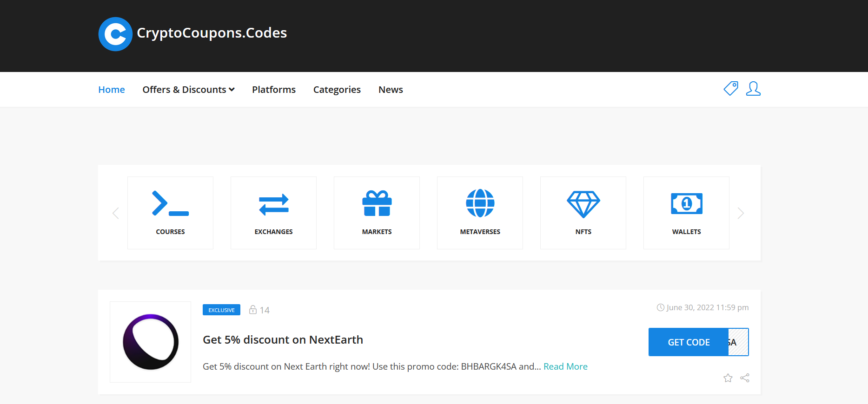Go to the Home menu item
Screen dimensions: 868x404
pyautogui.click(x=112, y=90)
